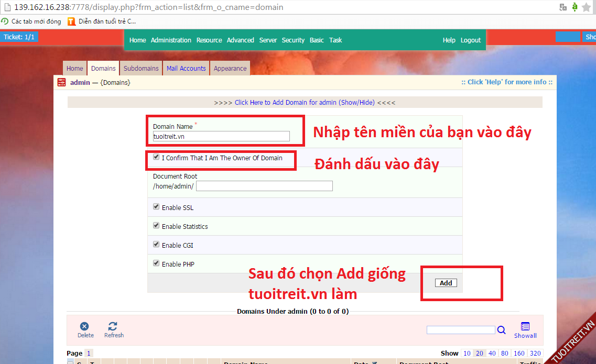The image size is (596, 364).
Task: Switch to the Mail Accounts tab
Action: click(186, 69)
